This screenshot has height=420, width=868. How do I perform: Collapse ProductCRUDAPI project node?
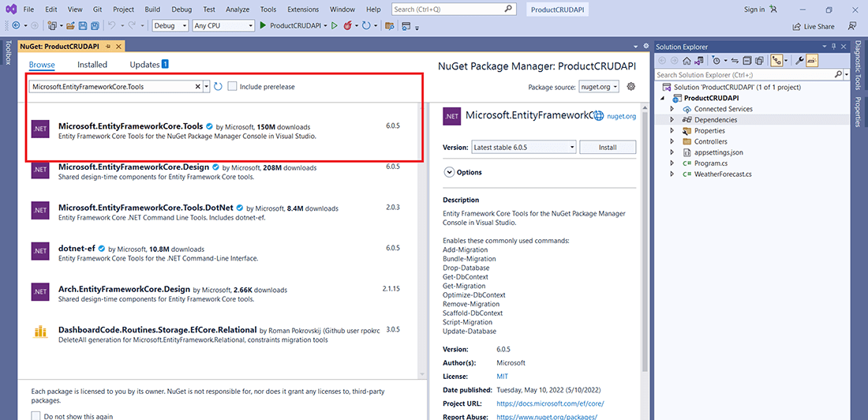click(663, 98)
